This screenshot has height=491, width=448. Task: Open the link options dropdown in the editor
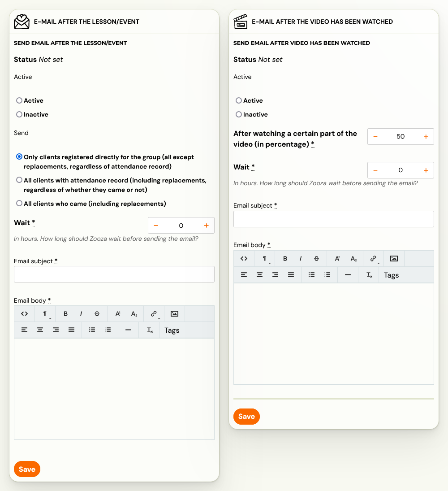[x=154, y=313]
